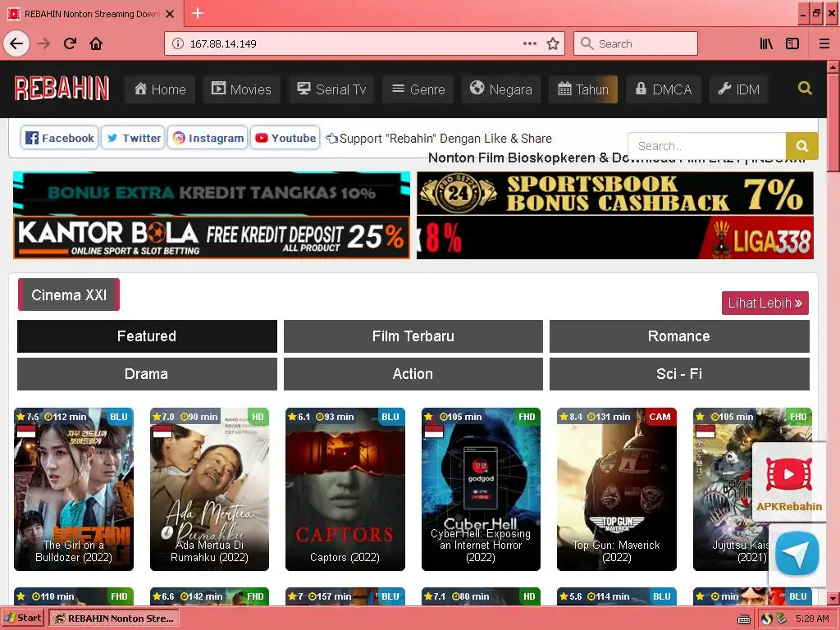Open Ada Mertua Di Rumahku poster
The height and width of the screenshot is (630, 840).
[x=209, y=489]
